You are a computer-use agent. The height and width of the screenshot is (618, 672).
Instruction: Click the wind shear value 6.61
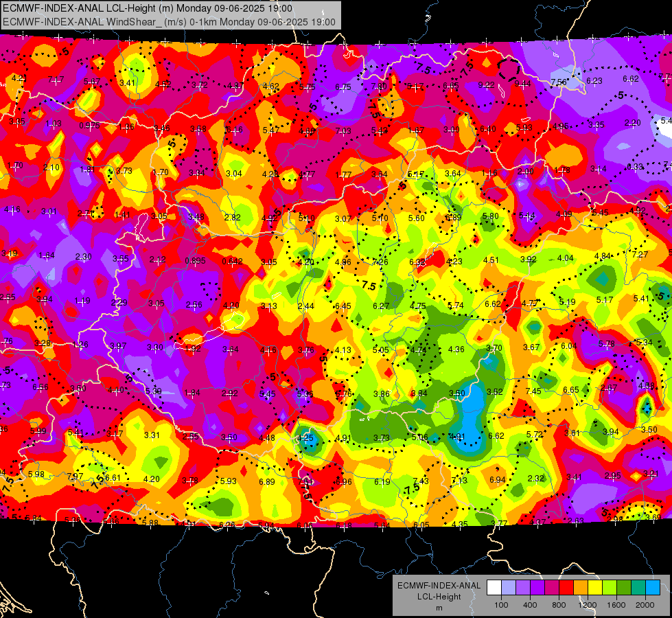coord(113,478)
